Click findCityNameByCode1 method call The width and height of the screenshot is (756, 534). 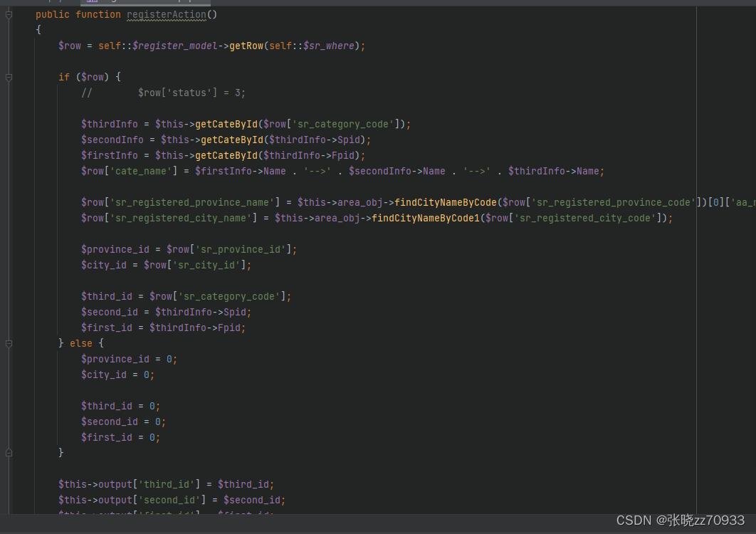point(426,218)
